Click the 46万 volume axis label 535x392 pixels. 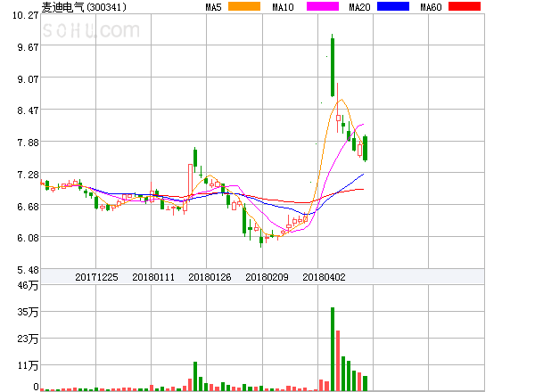pos(28,285)
